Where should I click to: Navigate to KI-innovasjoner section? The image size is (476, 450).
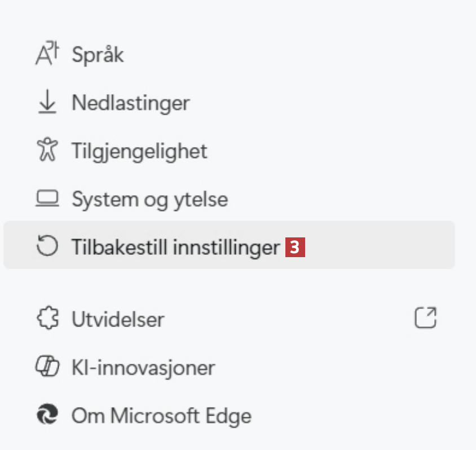pyautogui.click(x=143, y=368)
